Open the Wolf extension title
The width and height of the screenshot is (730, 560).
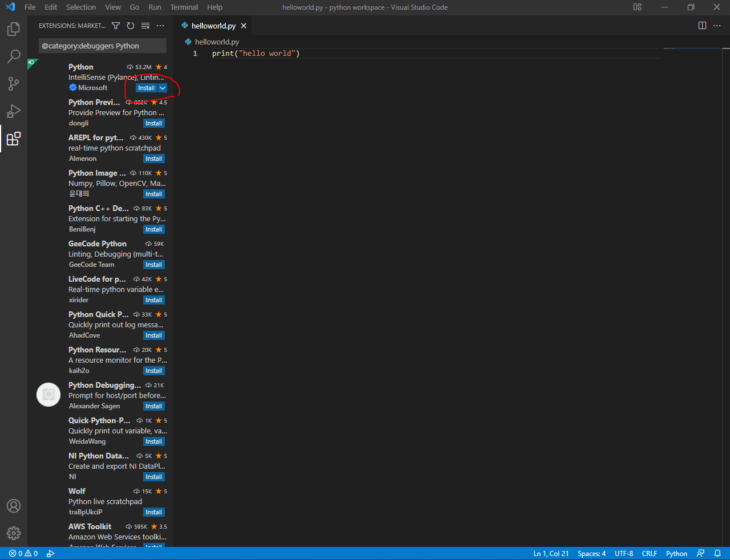(77, 492)
